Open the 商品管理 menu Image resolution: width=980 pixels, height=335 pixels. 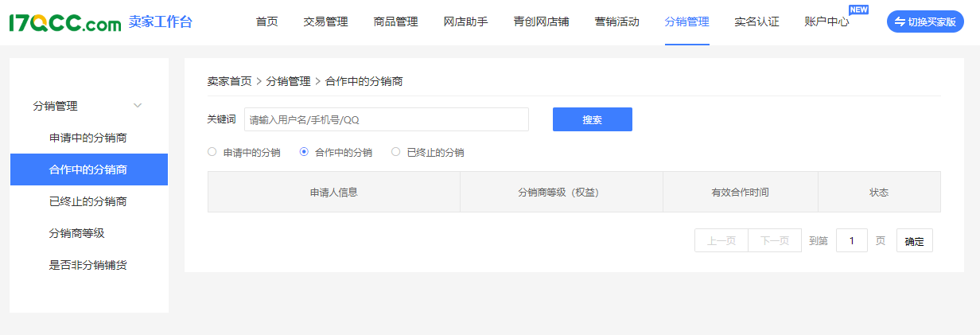pos(395,22)
